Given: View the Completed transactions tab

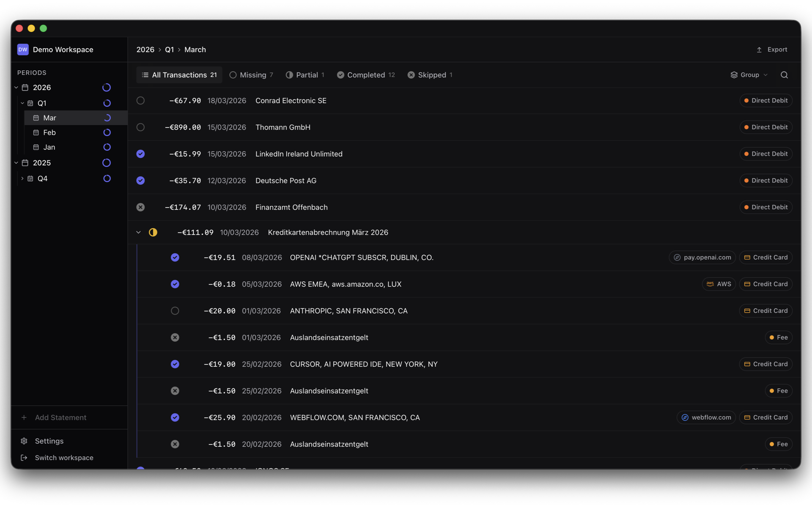Looking at the screenshot, I should [x=366, y=75].
